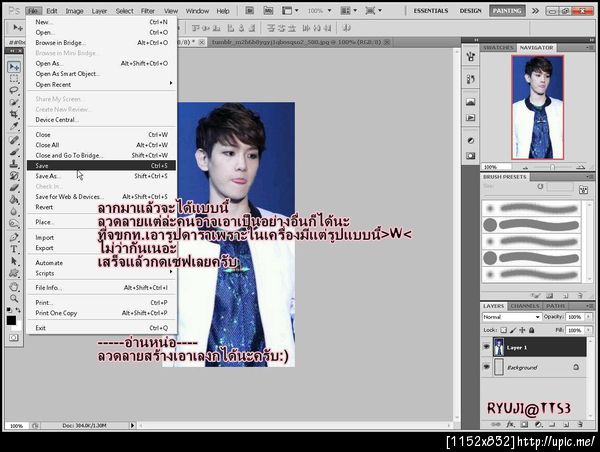This screenshot has height=452, width=600.
Task: Hide Layer 1 using its eye icon
Action: pyautogui.click(x=486, y=347)
